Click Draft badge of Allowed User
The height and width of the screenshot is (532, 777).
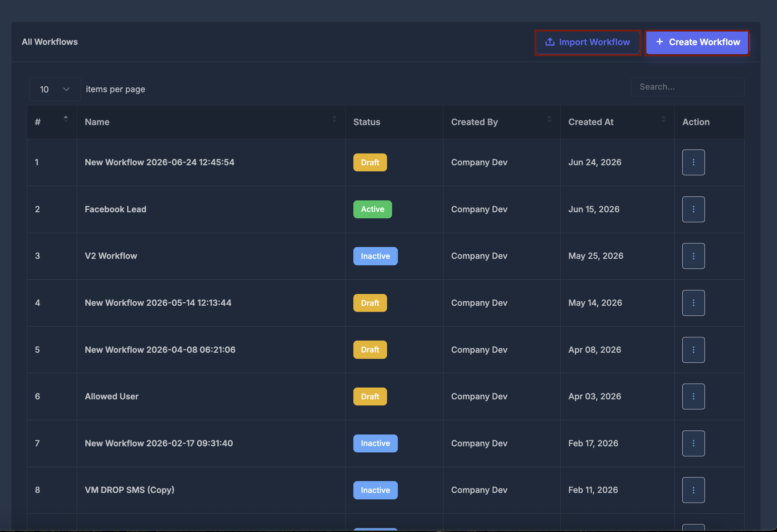(x=370, y=396)
